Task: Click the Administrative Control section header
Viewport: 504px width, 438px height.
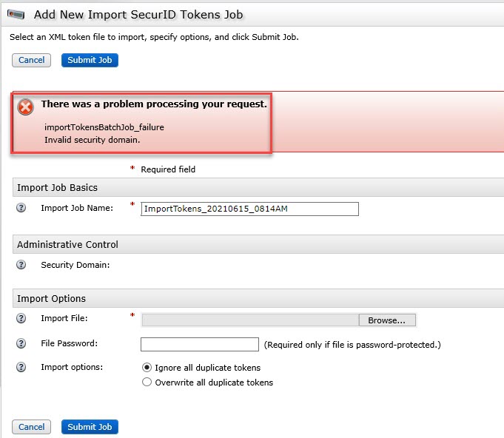Action: click(67, 245)
